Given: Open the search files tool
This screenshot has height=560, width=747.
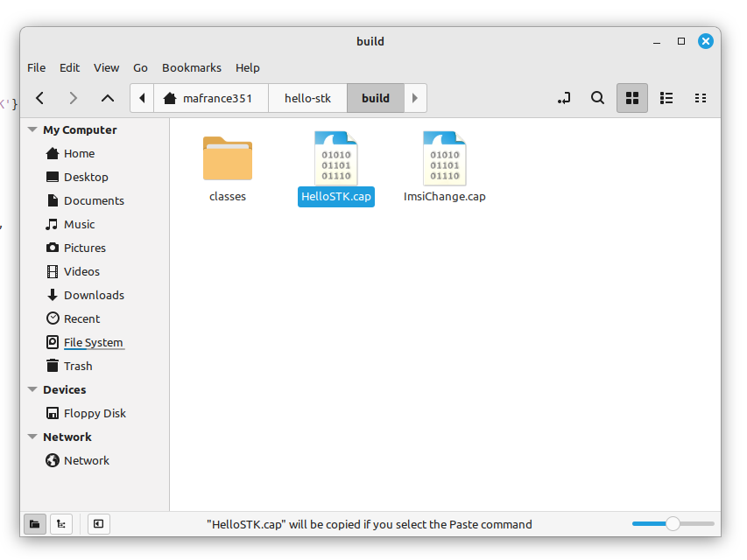Looking at the screenshot, I should tap(597, 98).
